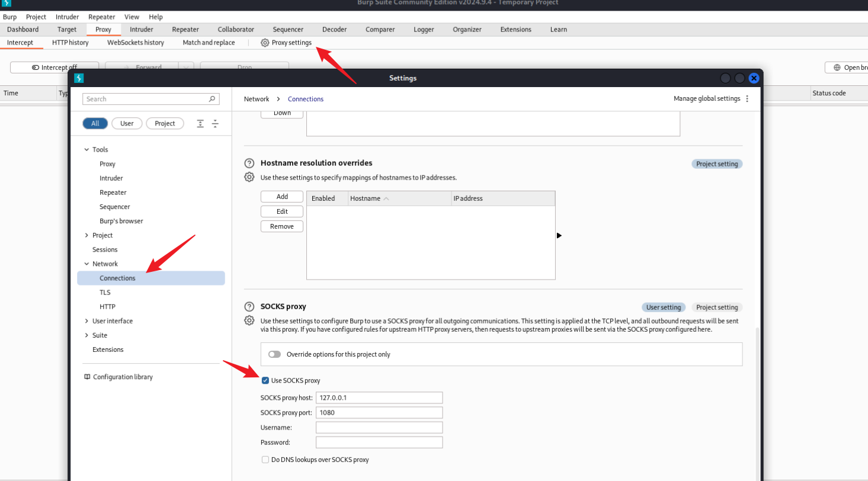Click the SOCKS proxy host field
The image size is (868, 481).
(379, 398)
